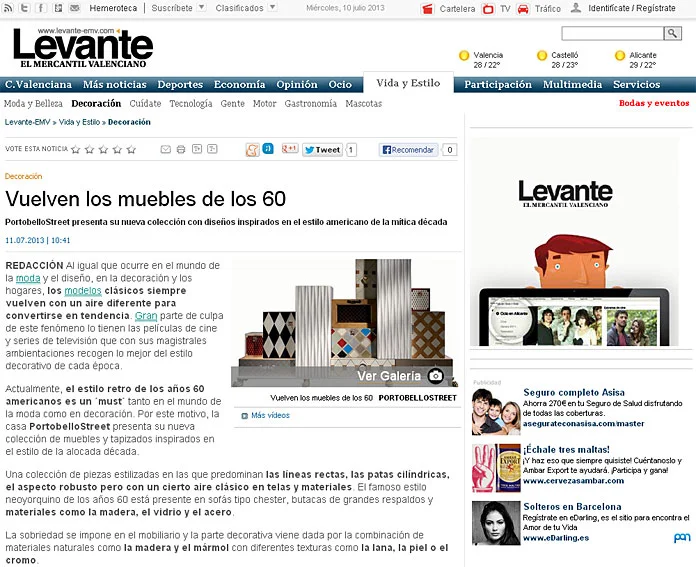Open the Participación menu
Screen dimensions: 696x567
[x=498, y=84]
